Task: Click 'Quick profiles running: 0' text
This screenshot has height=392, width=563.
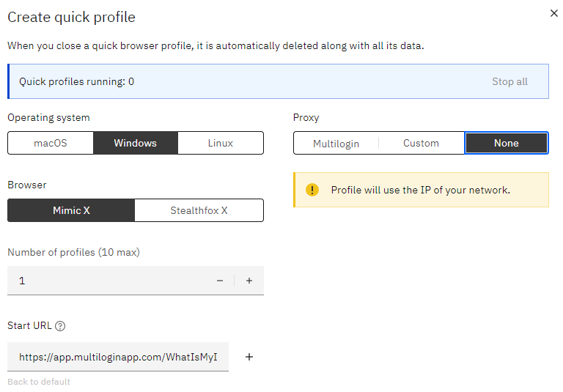Action: click(76, 81)
